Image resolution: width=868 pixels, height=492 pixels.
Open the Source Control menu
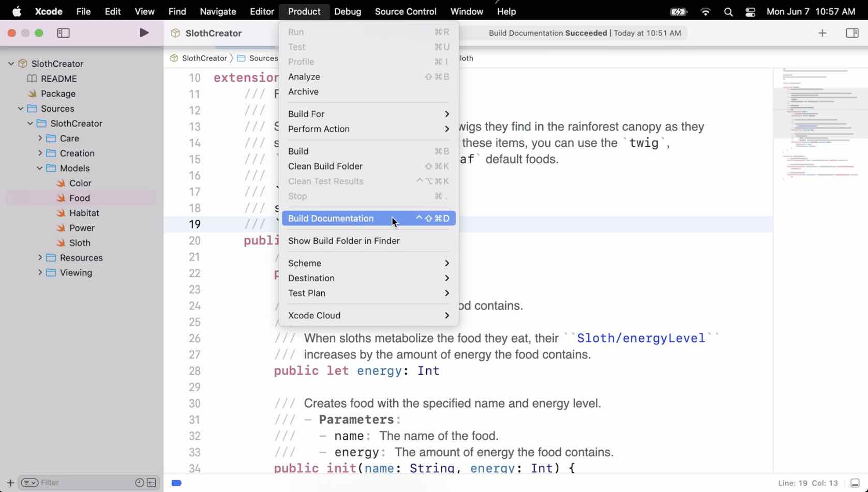coord(406,11)
